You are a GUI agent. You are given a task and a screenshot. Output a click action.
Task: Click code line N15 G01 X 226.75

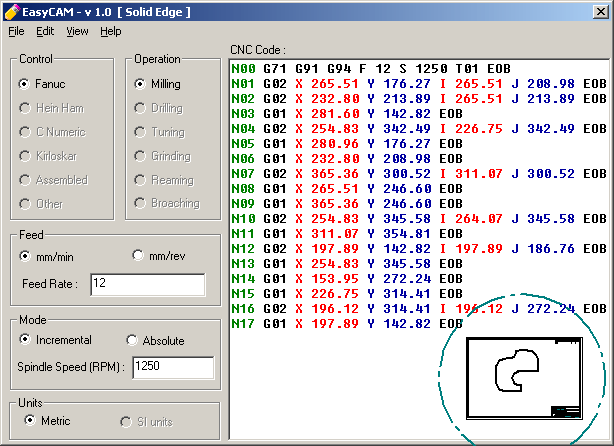pos(347,294)
